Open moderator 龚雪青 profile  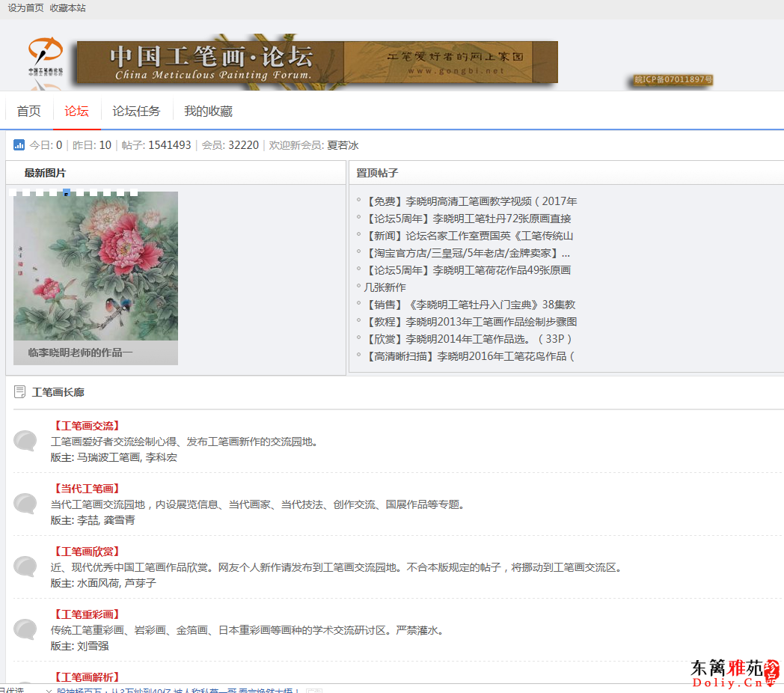[x=119, y=520]
